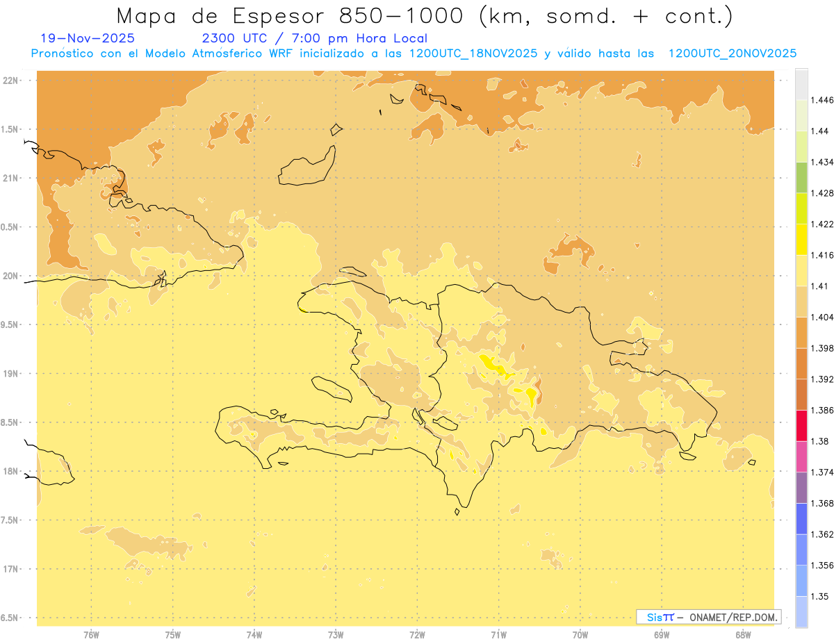
Task: Click the "71W" longitude label
Action: click(498, 635)
